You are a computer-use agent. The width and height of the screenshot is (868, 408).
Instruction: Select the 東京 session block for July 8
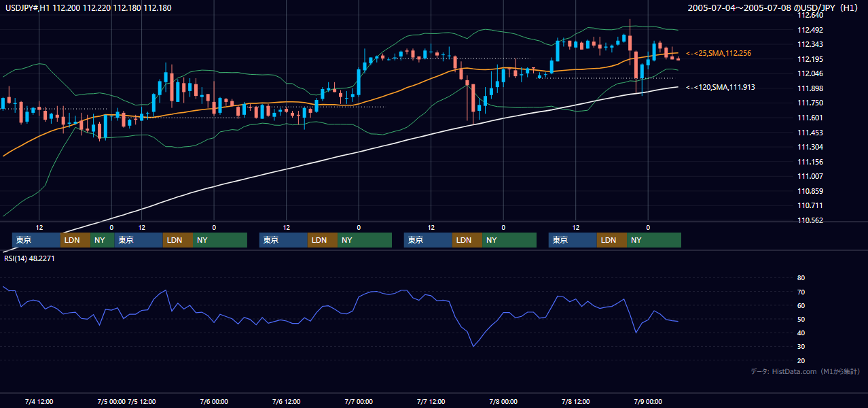tap(573, 240)
